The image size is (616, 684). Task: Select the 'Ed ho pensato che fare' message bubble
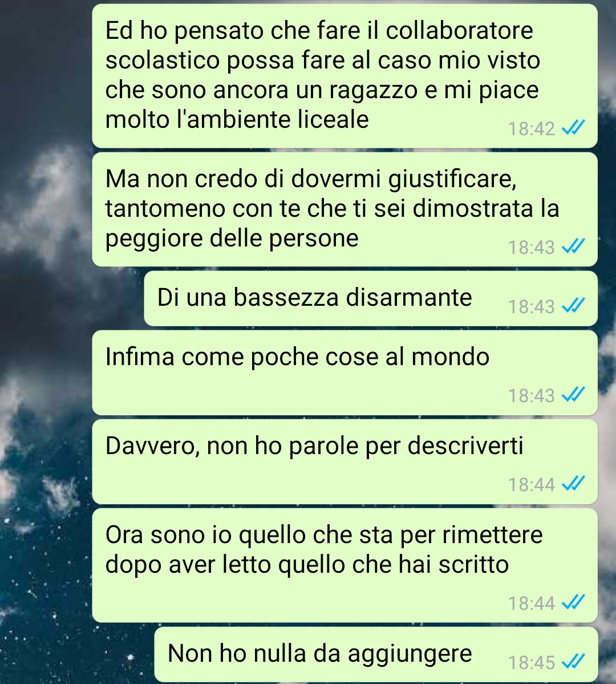[345, 76]
